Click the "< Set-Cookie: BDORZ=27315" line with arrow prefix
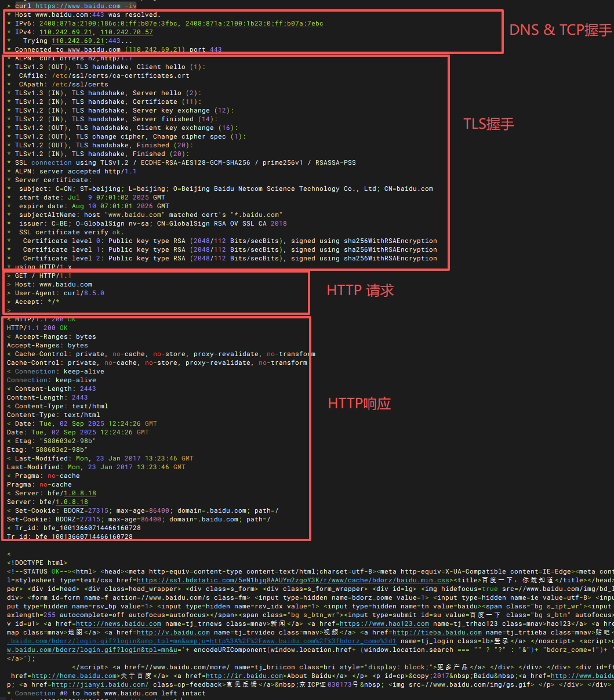614x700 pixels. pos(143,510)
